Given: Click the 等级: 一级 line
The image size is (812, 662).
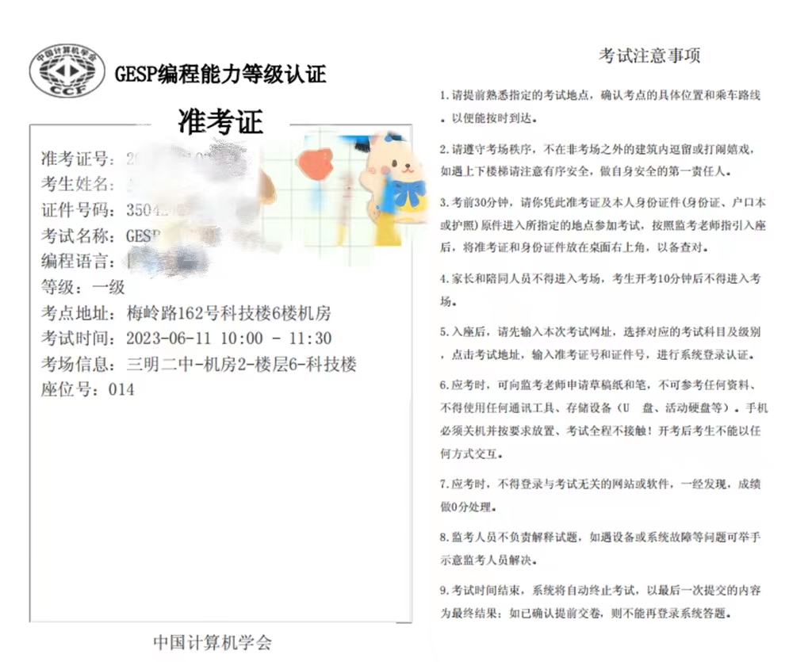Looking at the screenshot, I should (82, 287).
